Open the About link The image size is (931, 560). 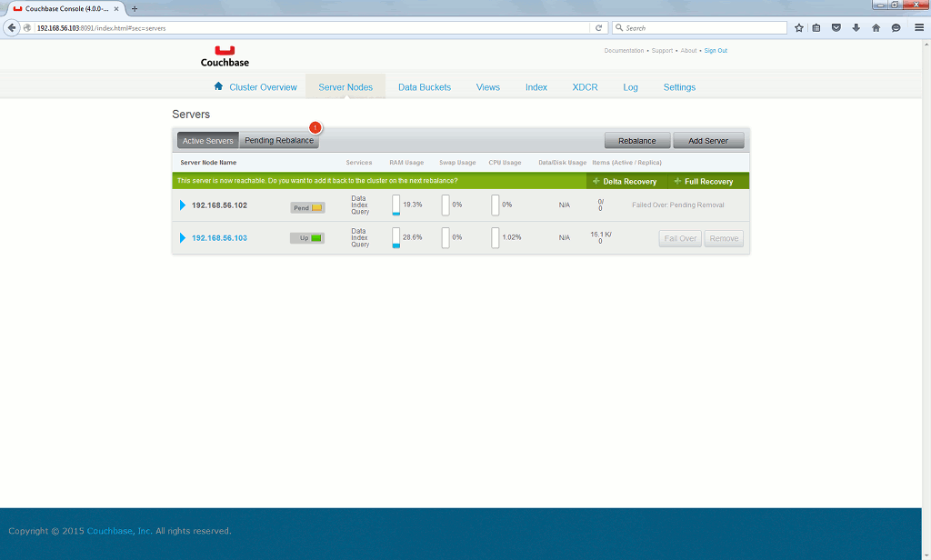pos(689,51)
